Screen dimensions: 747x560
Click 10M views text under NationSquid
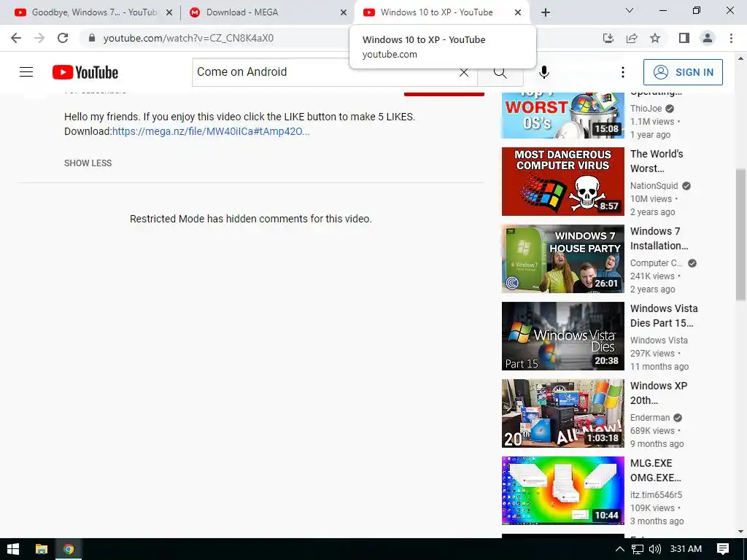(651, 199)
